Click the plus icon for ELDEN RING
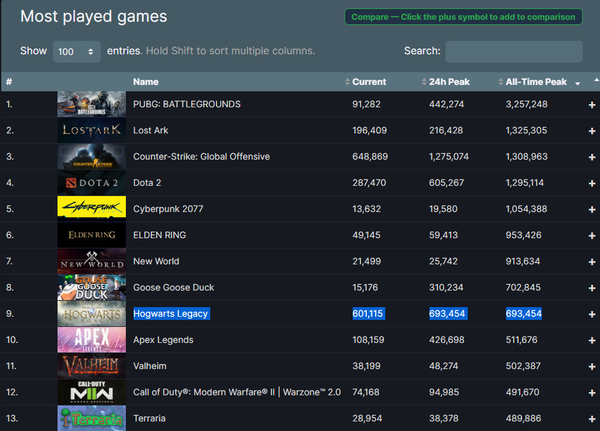This screenshot has height=431, width=600. coord(592,236)
